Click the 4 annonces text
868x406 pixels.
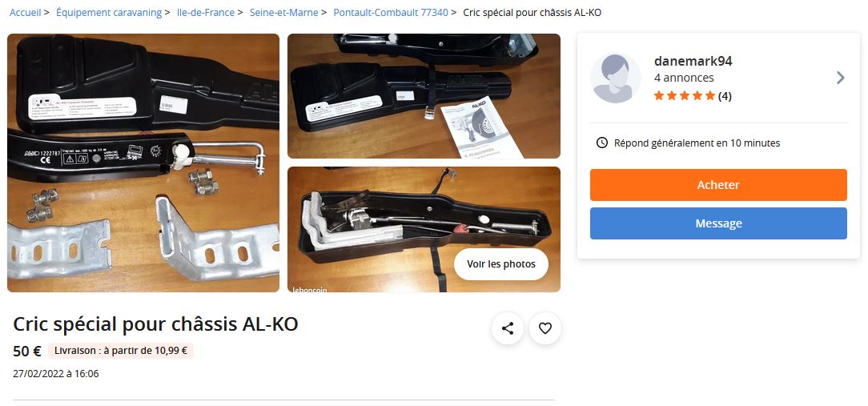tap(684, 78)
